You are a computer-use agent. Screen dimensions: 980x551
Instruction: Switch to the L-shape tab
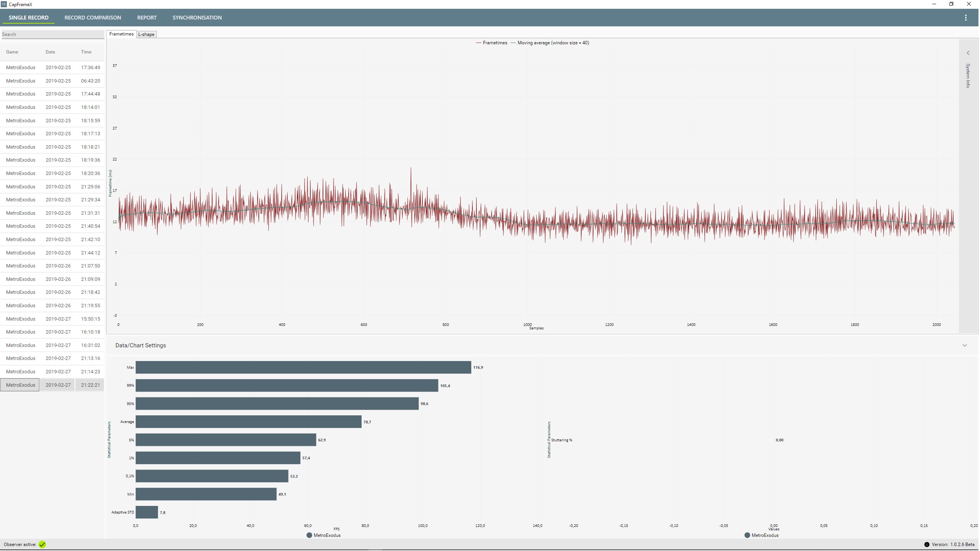tap(146, 34)
